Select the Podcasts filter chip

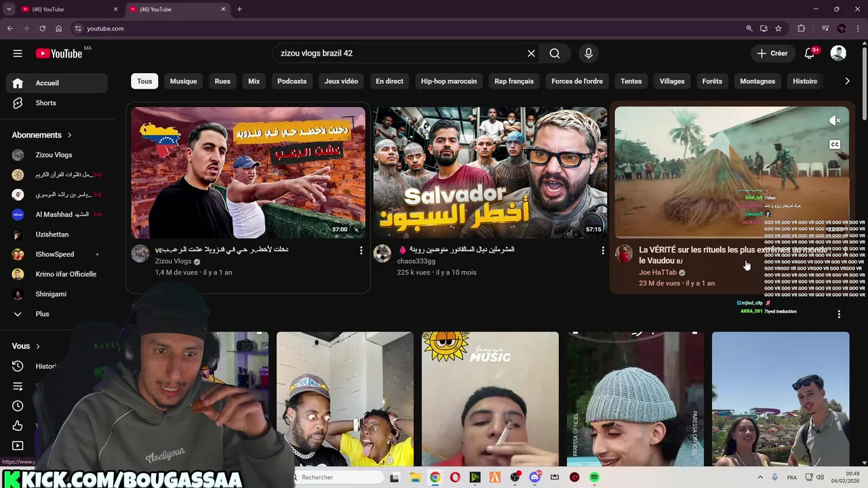pyautogui.click(x=292, y=81)
